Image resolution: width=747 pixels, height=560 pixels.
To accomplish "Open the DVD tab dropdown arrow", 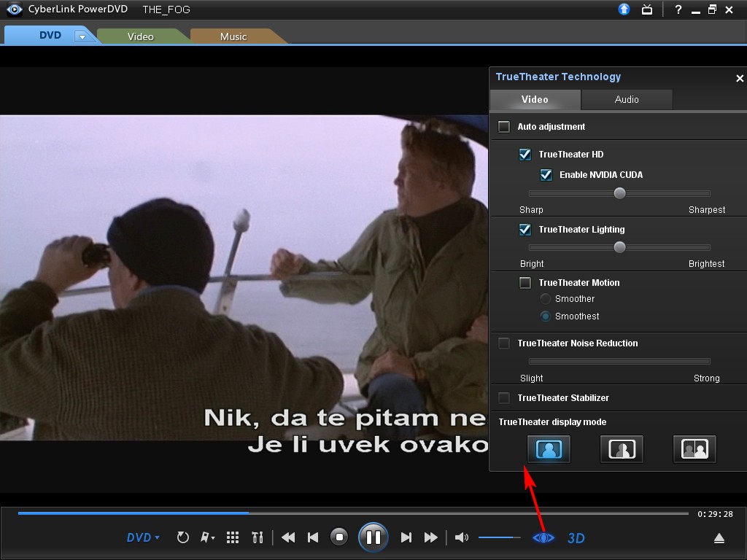I will tap(82, 36).
